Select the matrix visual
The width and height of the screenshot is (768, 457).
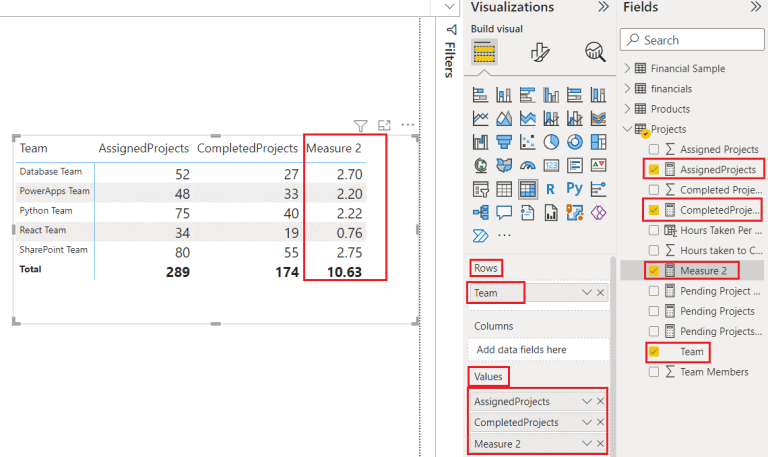(528, 189)
